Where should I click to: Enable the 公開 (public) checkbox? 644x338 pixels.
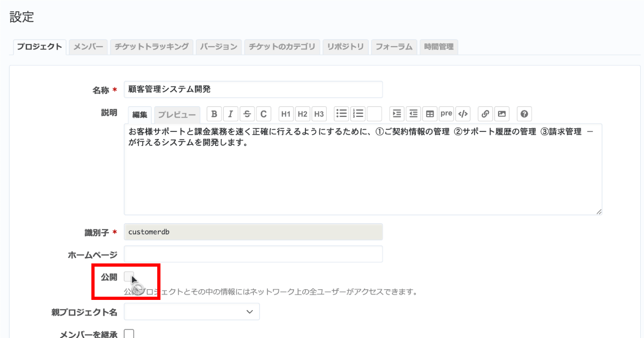tap(129, 277)
